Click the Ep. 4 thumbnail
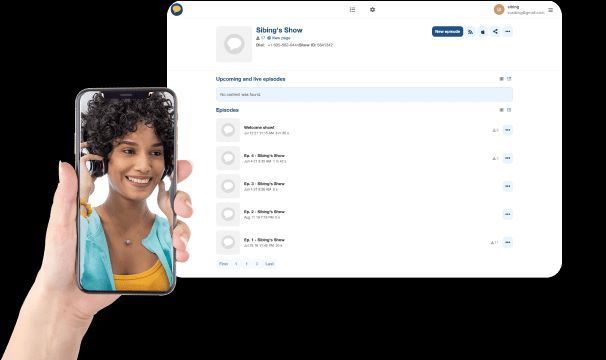The image size is (606, 360). point(228,158)
